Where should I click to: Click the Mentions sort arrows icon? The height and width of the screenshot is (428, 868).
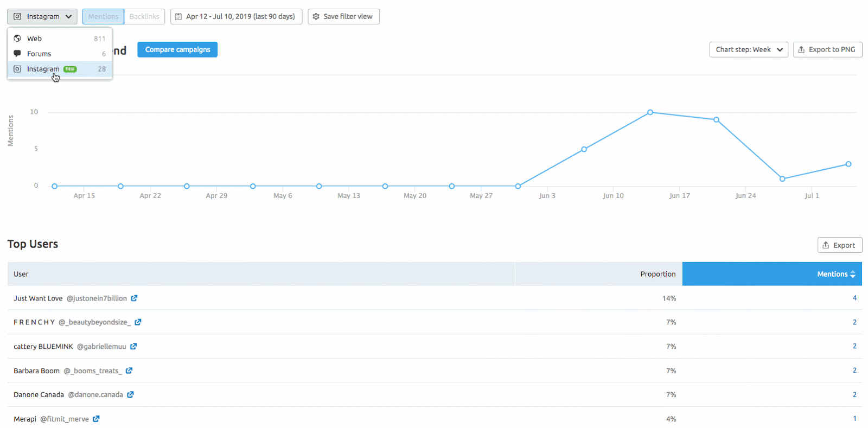(x=853, y=274)
